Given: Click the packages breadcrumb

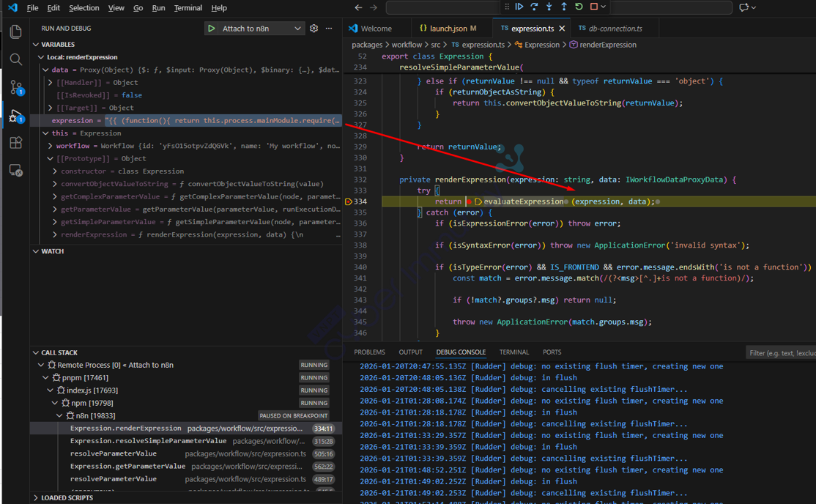Looking at the screenshot, I should coord(367,45).
